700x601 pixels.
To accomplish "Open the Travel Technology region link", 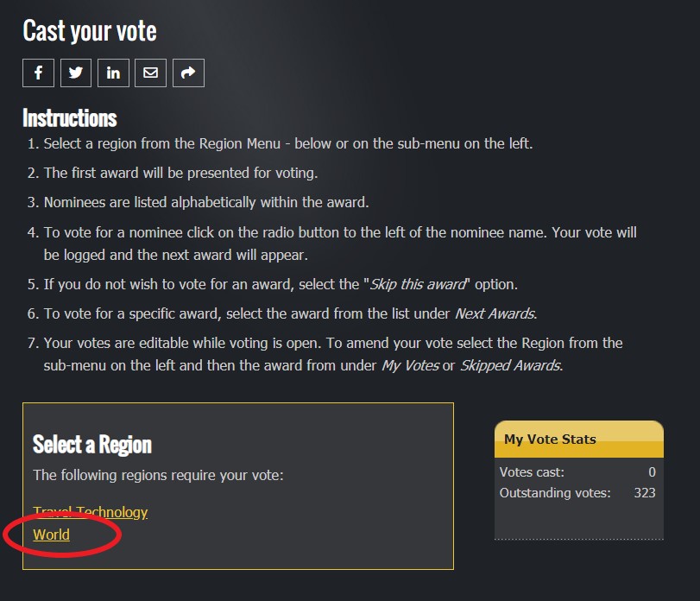I will tap(90, 512).
